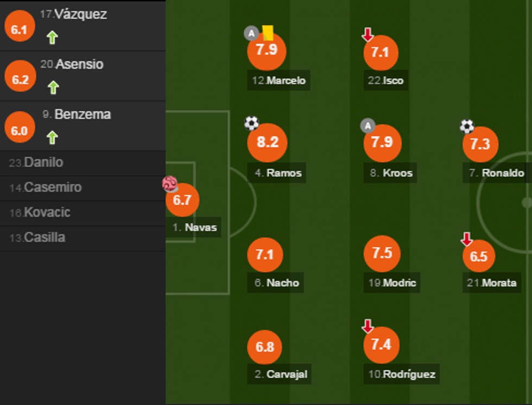Click the assist badge next to Kroos
The width and height of the screenshot is (532, 405).
pyautogui.click(x=368, y=126)
